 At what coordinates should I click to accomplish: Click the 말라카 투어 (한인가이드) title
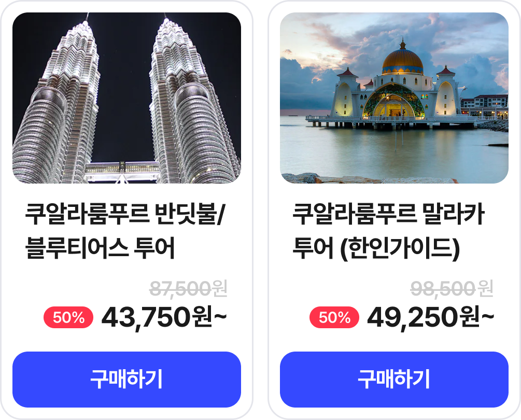click(x=389, y=231)
